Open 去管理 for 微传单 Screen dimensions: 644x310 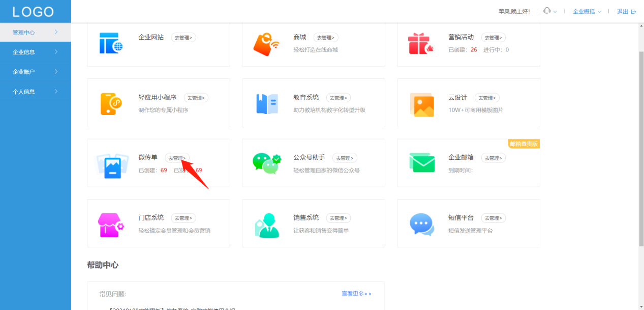point(177,158)
